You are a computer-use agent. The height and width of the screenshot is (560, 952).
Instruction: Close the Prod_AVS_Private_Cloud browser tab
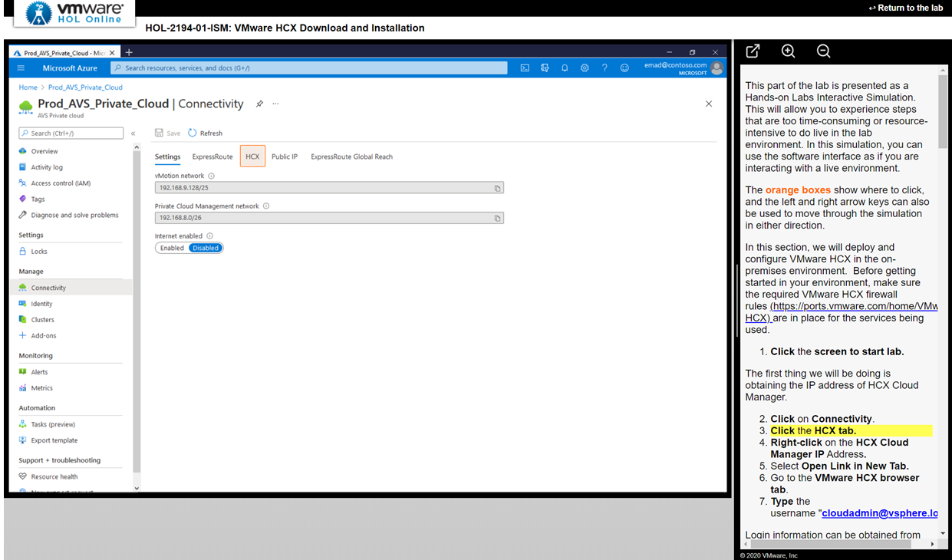(113, 53)
